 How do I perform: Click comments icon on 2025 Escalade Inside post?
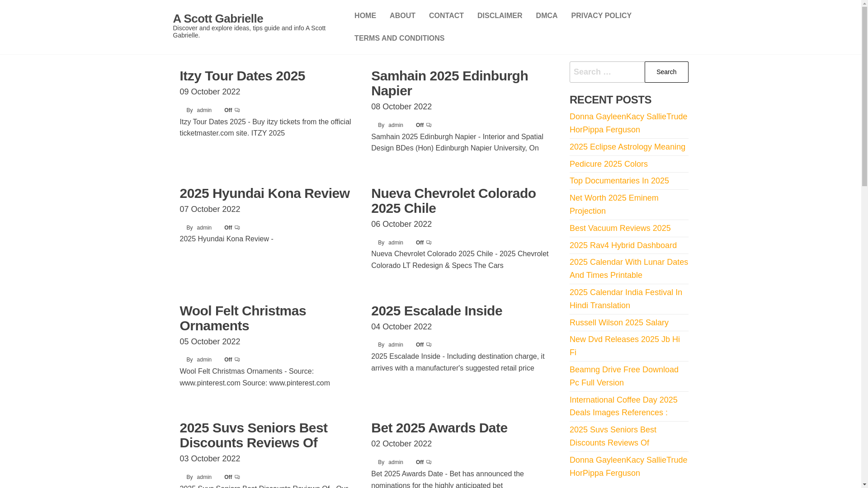[429, 345]
